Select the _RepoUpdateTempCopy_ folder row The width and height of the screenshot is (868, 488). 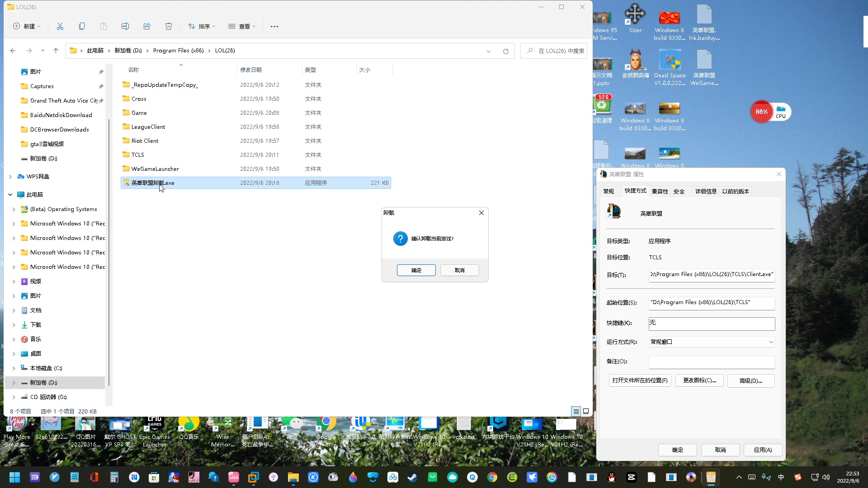pyautogui.click(x=256, y=85)
